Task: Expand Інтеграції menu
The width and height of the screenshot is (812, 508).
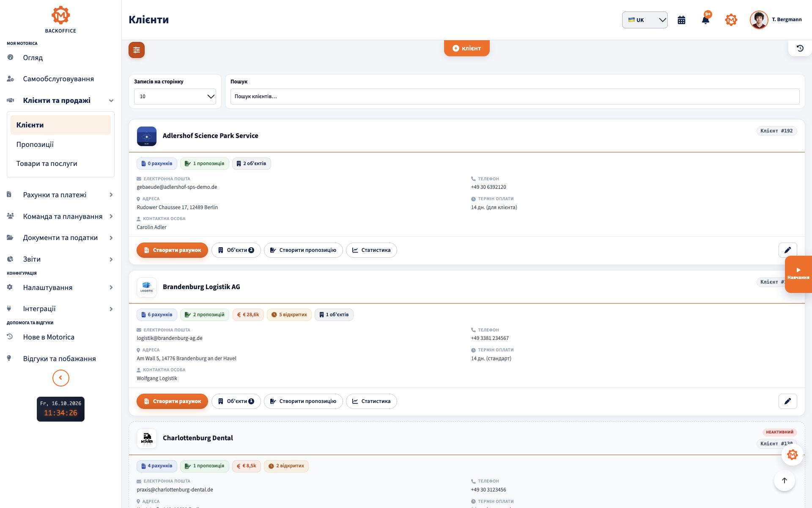Action: click(x=60, y=309)
